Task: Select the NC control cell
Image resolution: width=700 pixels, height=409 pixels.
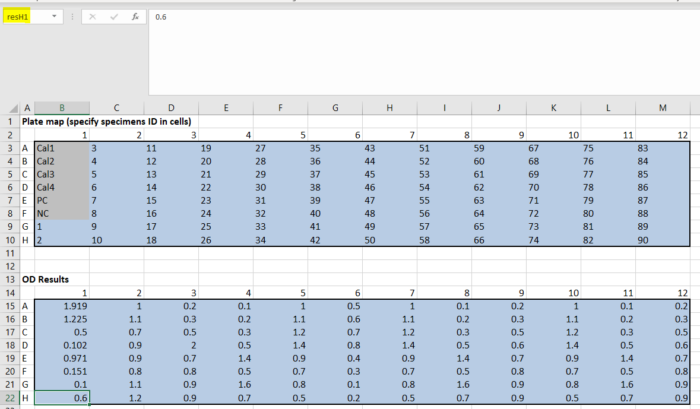Action: pyautogui.click(x=62, y=213)
